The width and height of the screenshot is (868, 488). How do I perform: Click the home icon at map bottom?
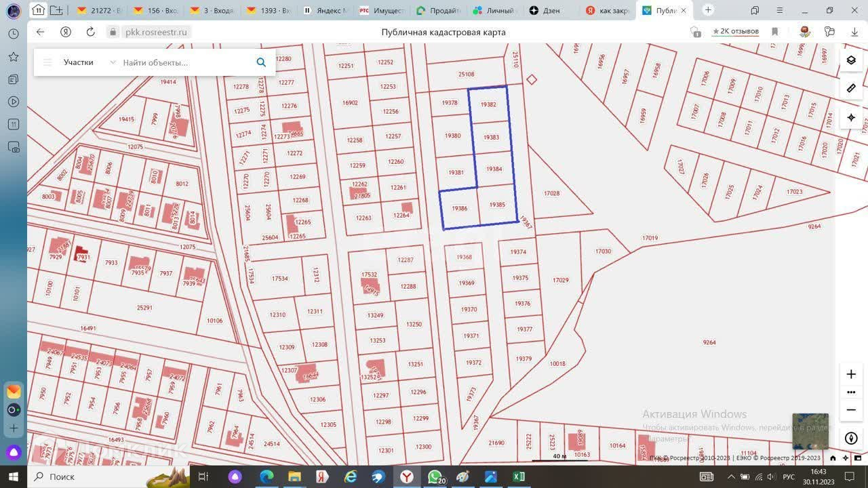pyautogui.click(x=833, y=458)
